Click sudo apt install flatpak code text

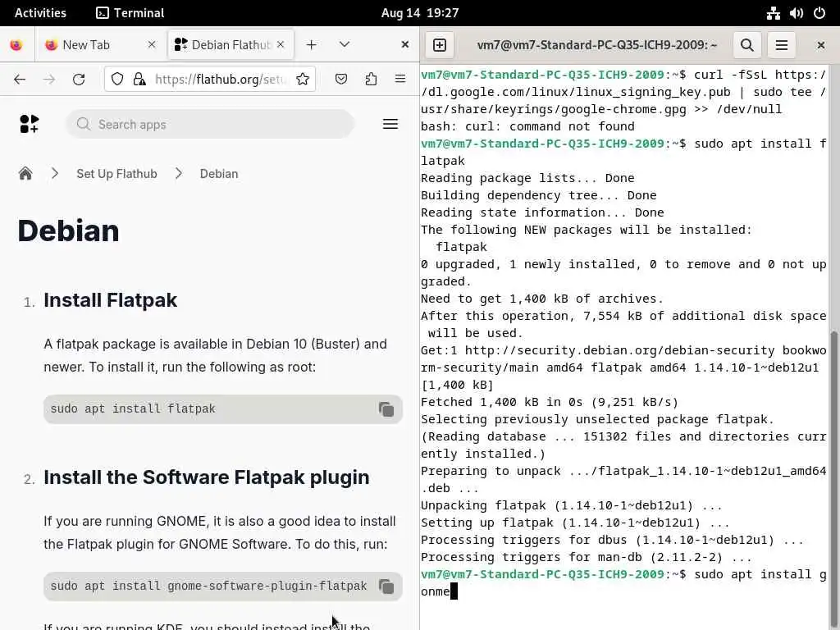pyautogui.click(x=133, y=409)
